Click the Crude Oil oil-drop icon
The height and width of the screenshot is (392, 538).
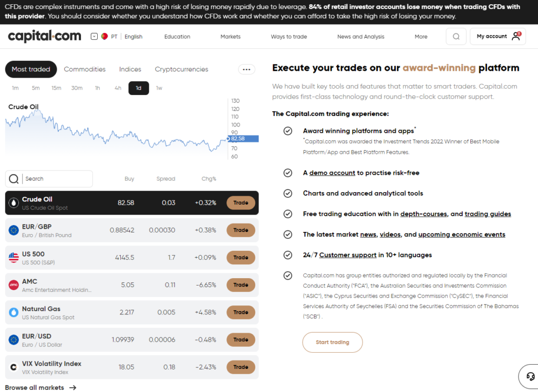(13, 203)
